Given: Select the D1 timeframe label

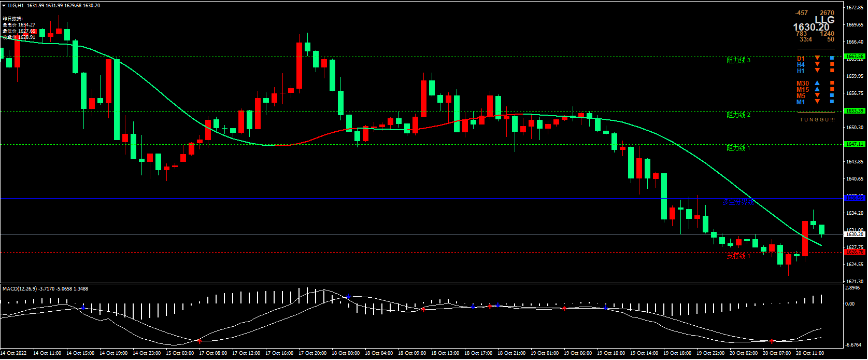Looking at the screenshot, I should [801, 59].
